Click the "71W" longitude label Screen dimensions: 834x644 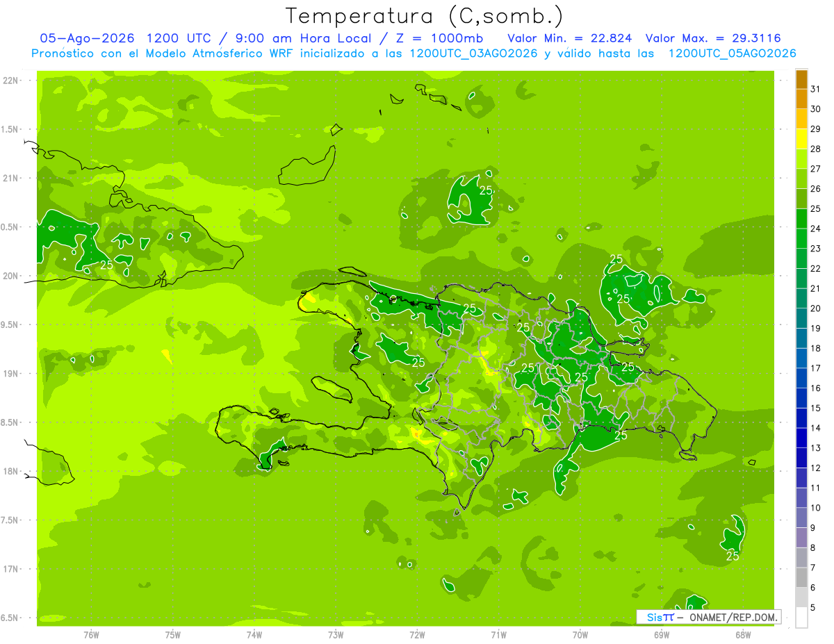click(498, 635)
